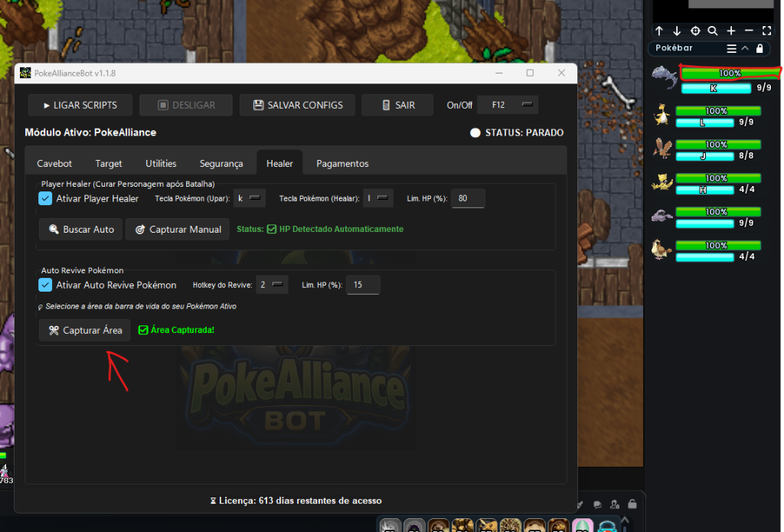Image resolution: width=784 pixels, height=532 pixels.
Task: Go to the Pagamentos tab
Action: pos(342,164)
